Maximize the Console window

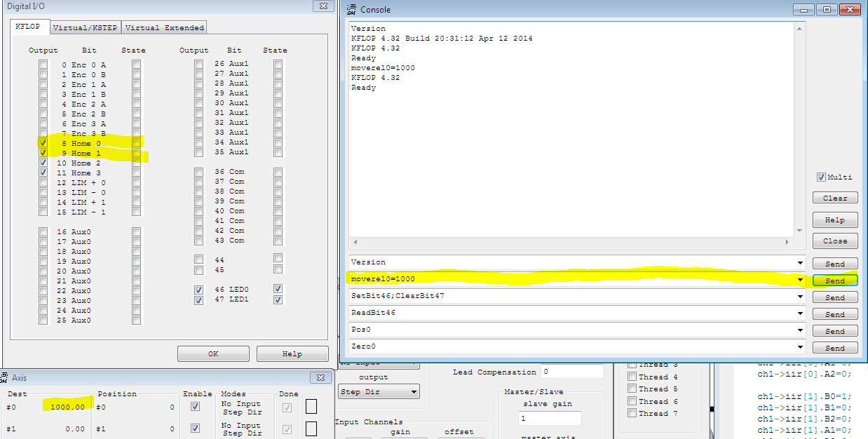point(827,10)
